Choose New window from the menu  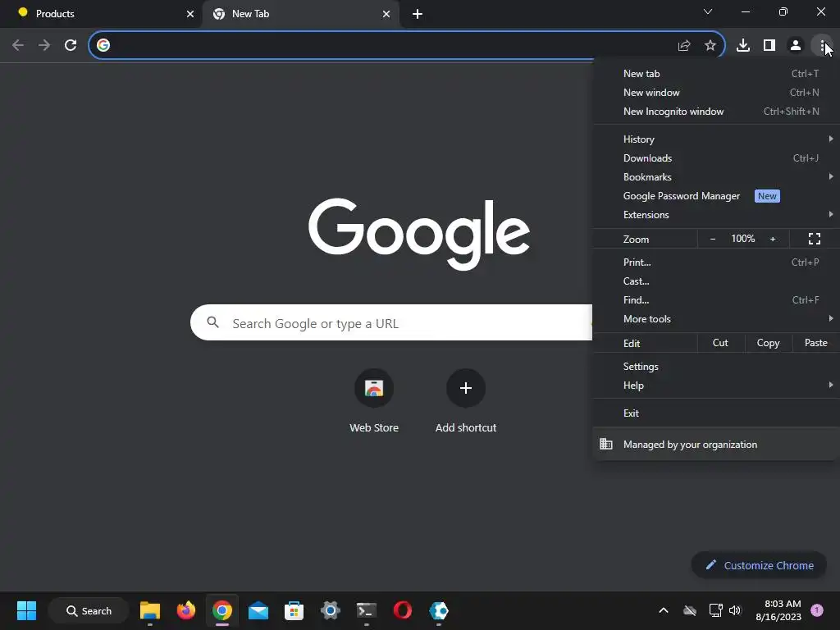point(716,93)
